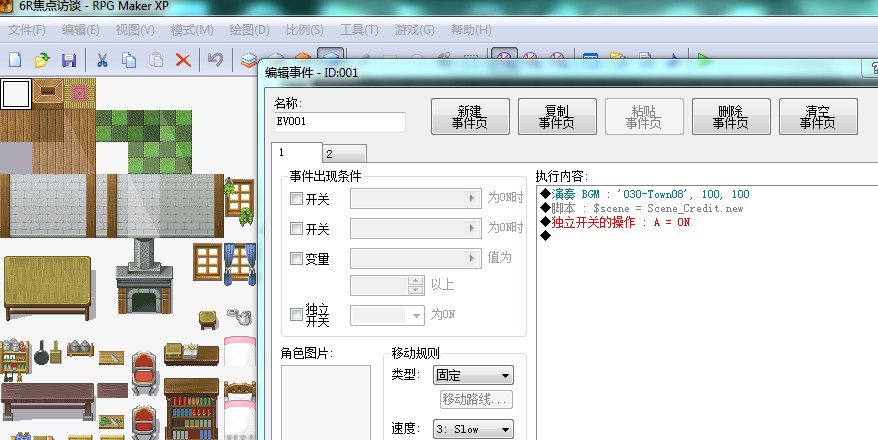Enable the 独立开关 condition checkbox
This screenshot has width=878, height=440.
[x=296, y=315]
